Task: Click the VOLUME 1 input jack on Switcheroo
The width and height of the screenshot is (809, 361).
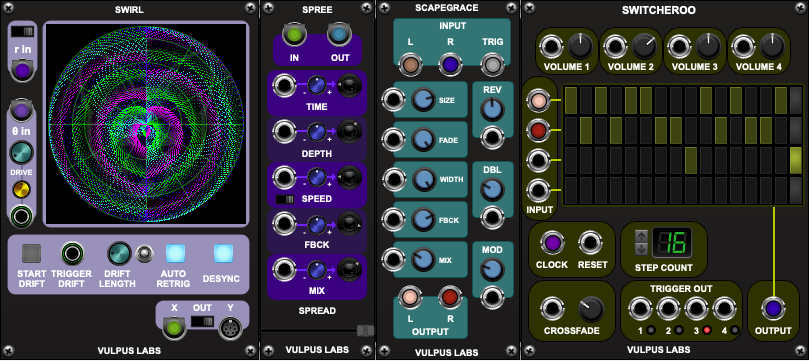Action: pos(552,47)
